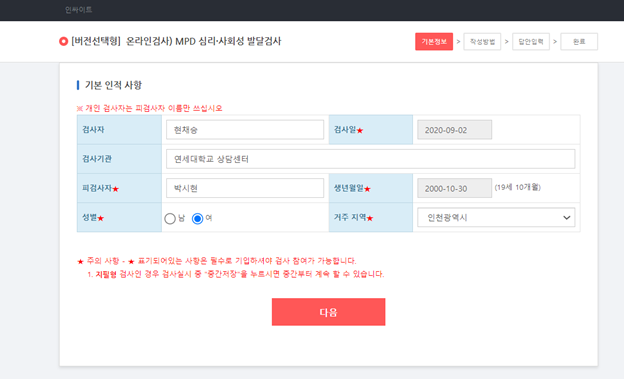Click the 생년월일 date field 2000-10-30
This screenshot has width=624, height=379.
454,188
